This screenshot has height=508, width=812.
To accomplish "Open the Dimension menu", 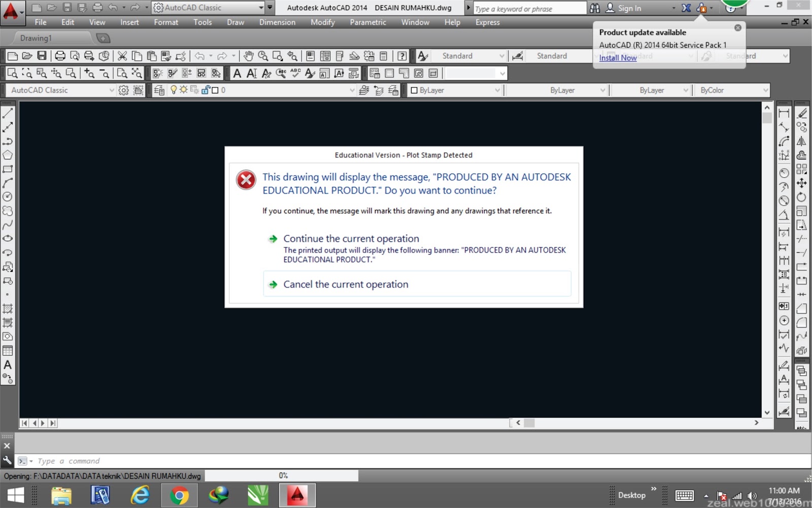I will tap(277, 22).
